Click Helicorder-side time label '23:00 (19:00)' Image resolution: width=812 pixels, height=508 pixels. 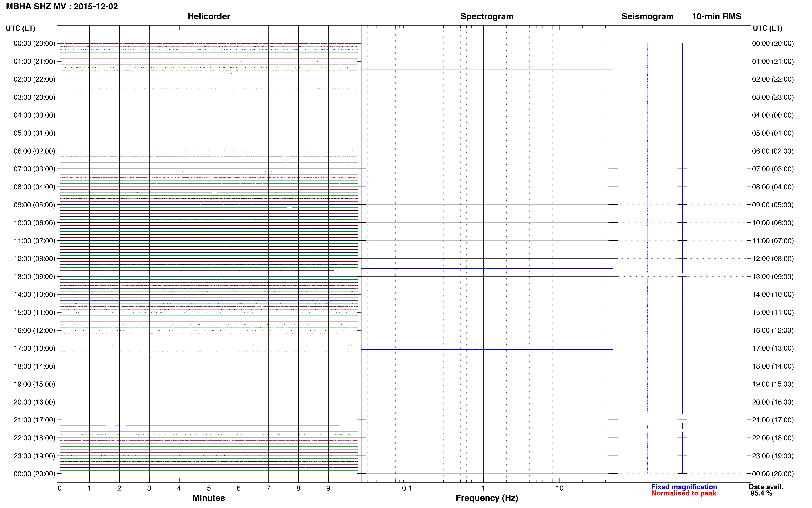[34, 456]
